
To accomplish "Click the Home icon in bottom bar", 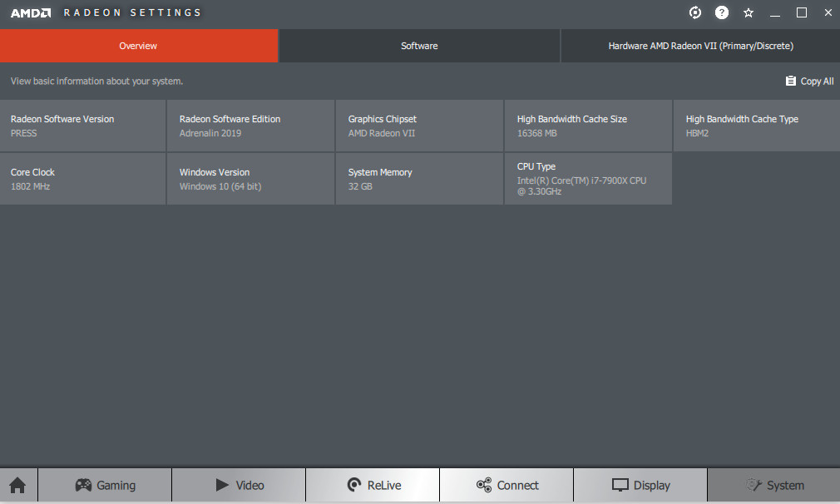I will click(17, 486).
